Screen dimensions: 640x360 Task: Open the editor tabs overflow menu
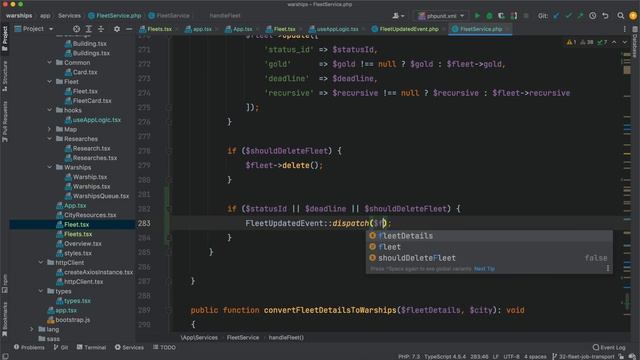(624, 29)
